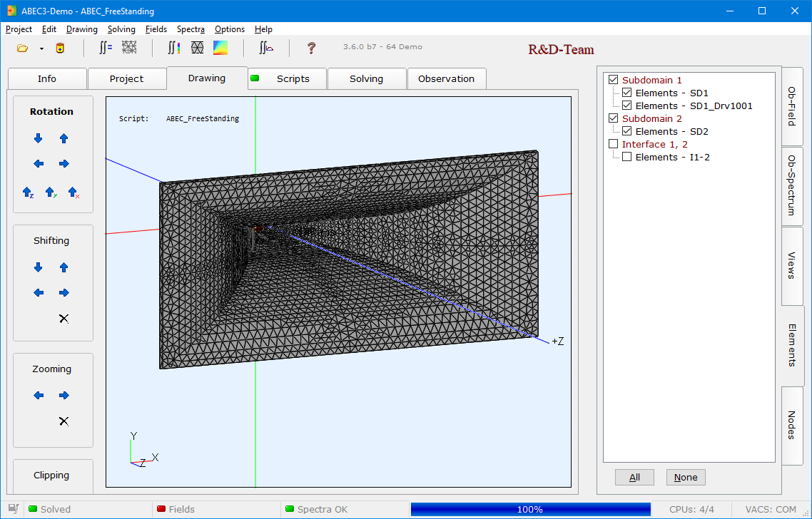Rotate model up arrow in Rotation panel
Image resolution: width=812 pixels, height=519 pixels.
coord(64,138)
